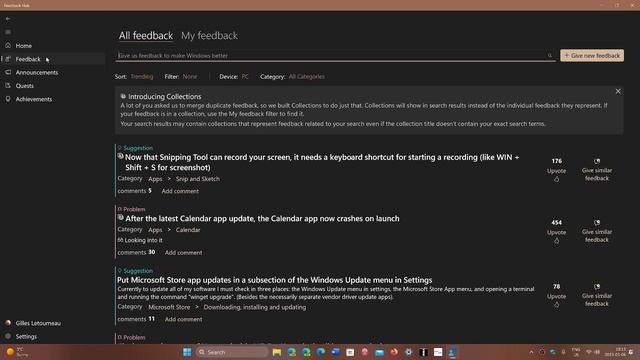Add comment on Snipping Tool suggestion
Screen dimensions: 640x360
click(x=180, y=191)
